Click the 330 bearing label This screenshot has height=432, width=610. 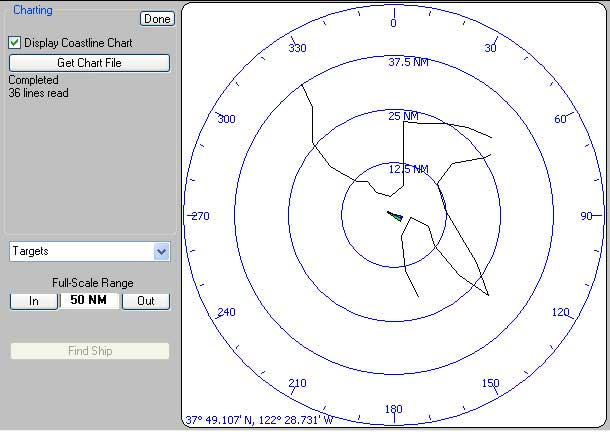(x=298, y=48)
